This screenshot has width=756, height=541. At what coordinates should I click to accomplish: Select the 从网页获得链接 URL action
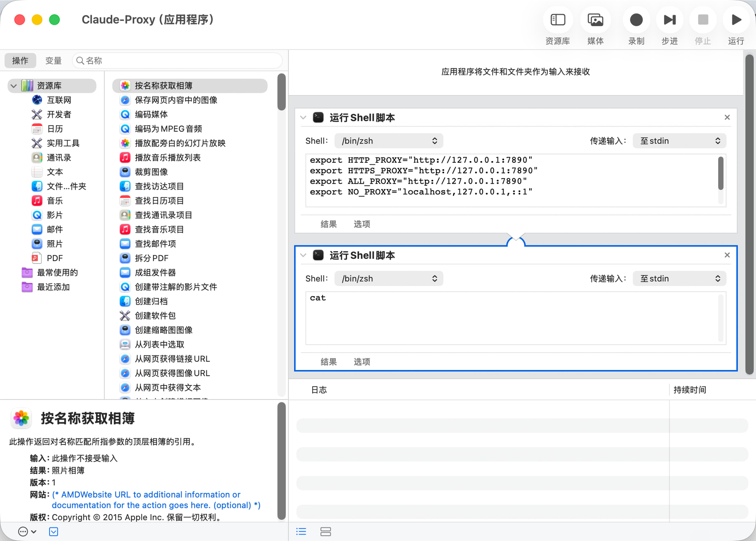tap(190, 359)
